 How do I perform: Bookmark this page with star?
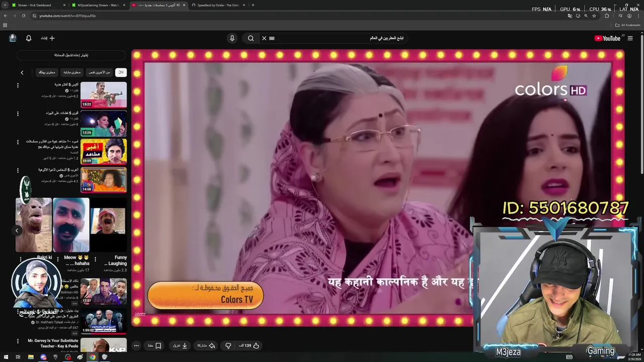(x=594, y=16)
